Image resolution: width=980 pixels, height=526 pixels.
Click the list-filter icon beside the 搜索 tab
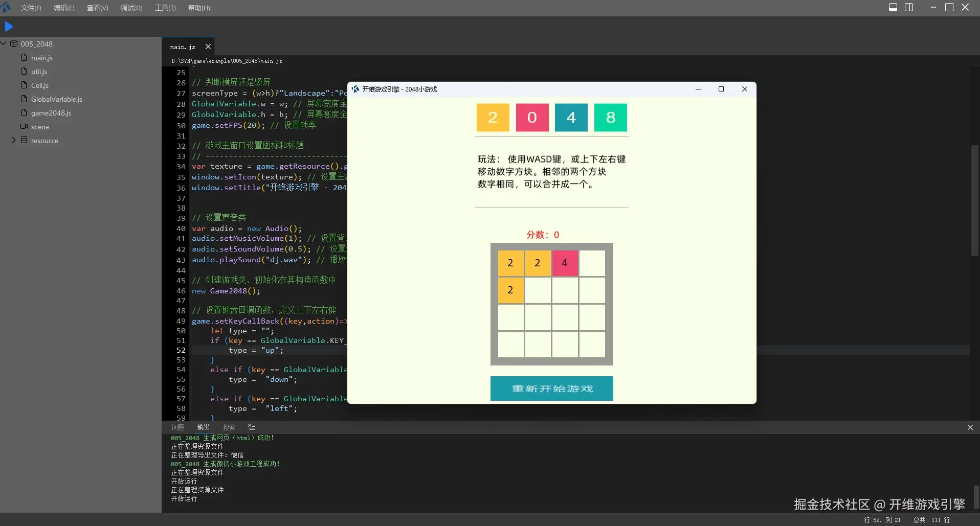click(x=251, y=427)
